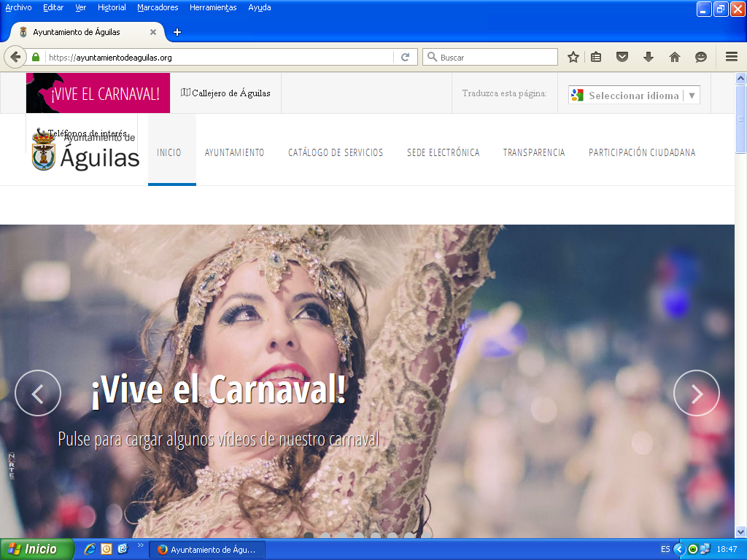Image resolution: width=747 pixels, height=560 pixels.
Task: Open the Seleccionar idioma dropdown
Action: [633, 94]
